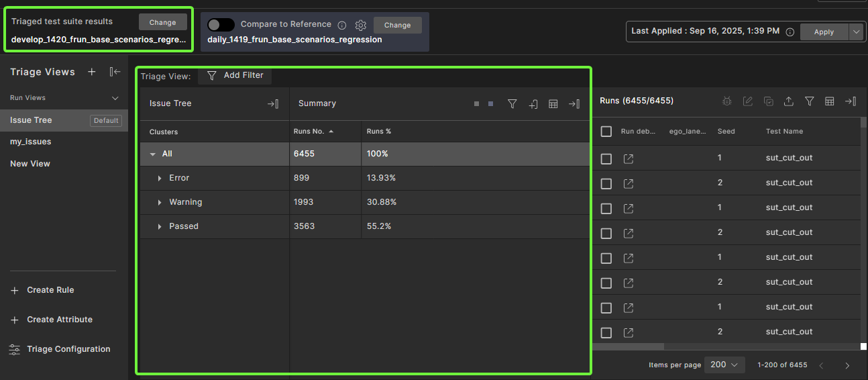868x380 pixels.
Task: Expand the Error cluster row
Action: 160,178
